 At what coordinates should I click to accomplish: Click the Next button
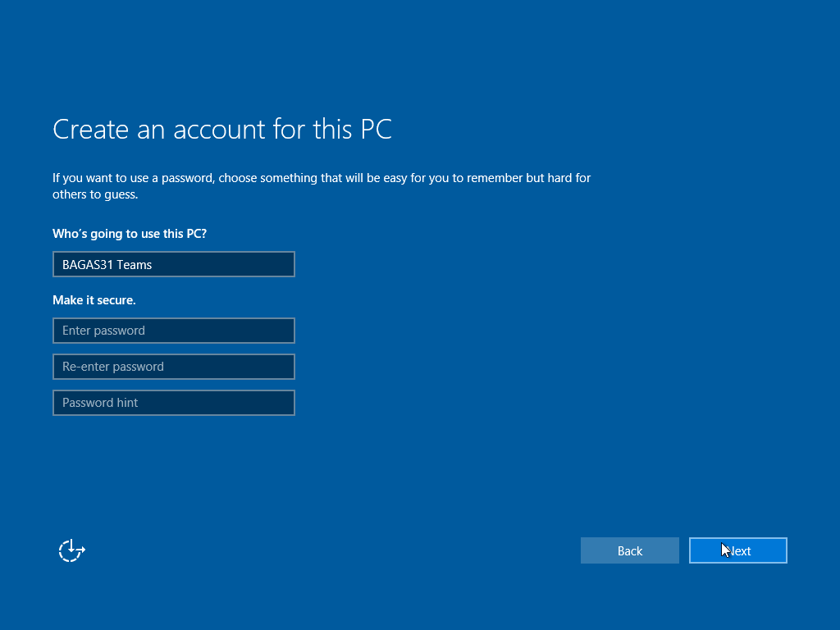click(737, 550)
